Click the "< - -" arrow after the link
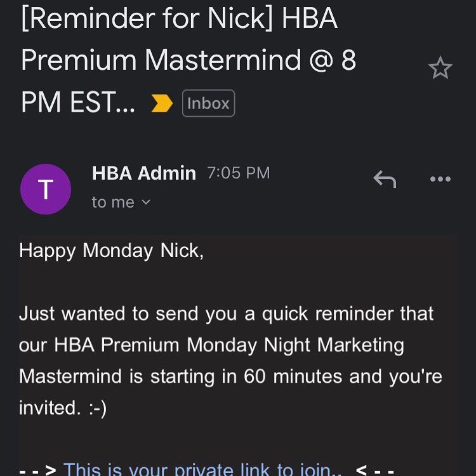The width and height of the screenshot is (476, 476). tap(374, 470)
